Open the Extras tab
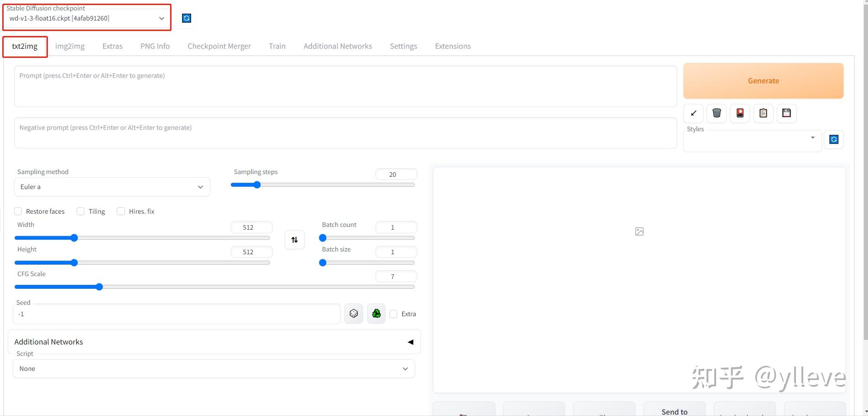The height and width of the screenshot is (416, 868). (113, 46)
